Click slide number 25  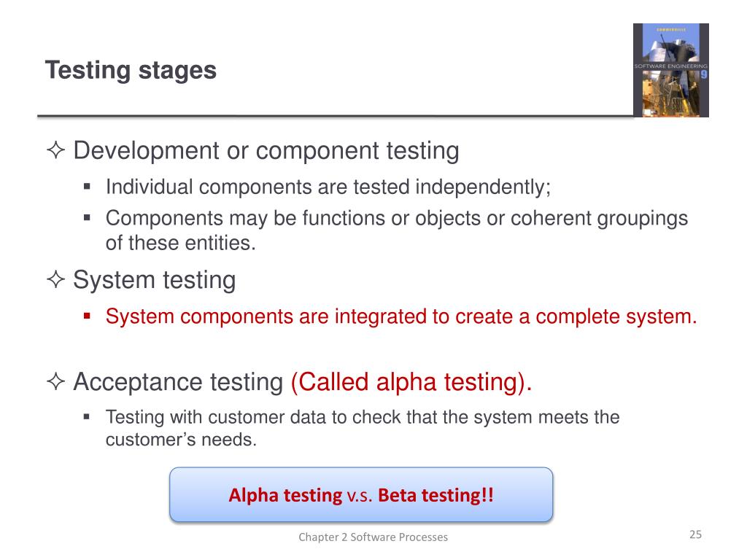(695, 534)
